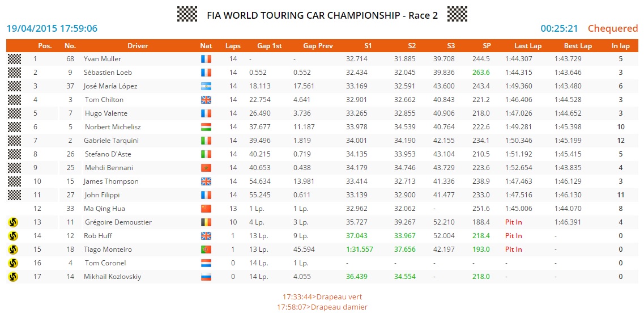
Task: Click the Last Lap column header
Action: click(528, 46)
